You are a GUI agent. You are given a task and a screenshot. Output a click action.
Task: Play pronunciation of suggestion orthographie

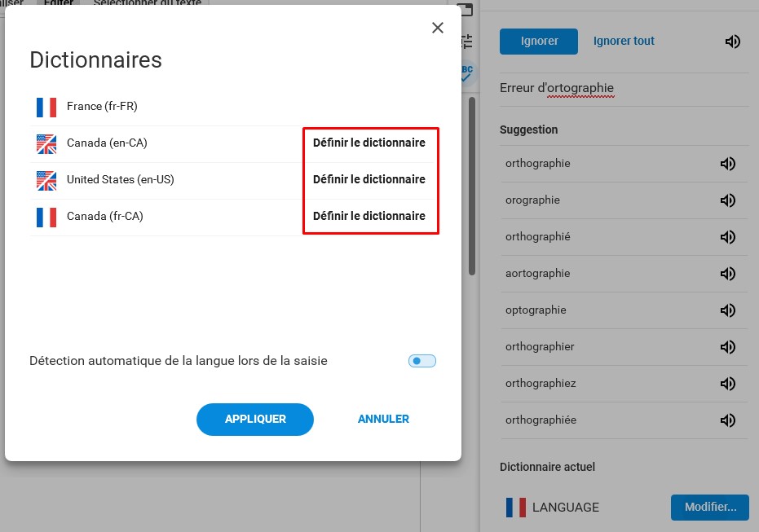click(x=727, y=164)
